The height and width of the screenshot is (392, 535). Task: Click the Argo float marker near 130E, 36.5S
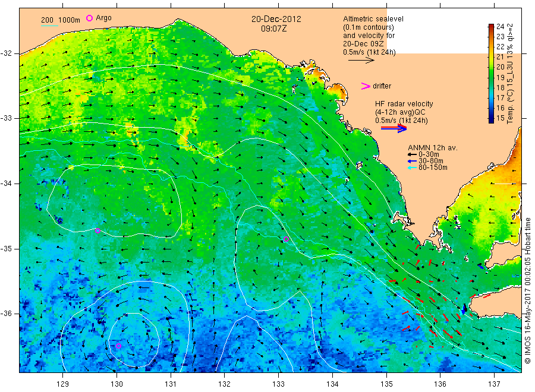pos(119,346)
